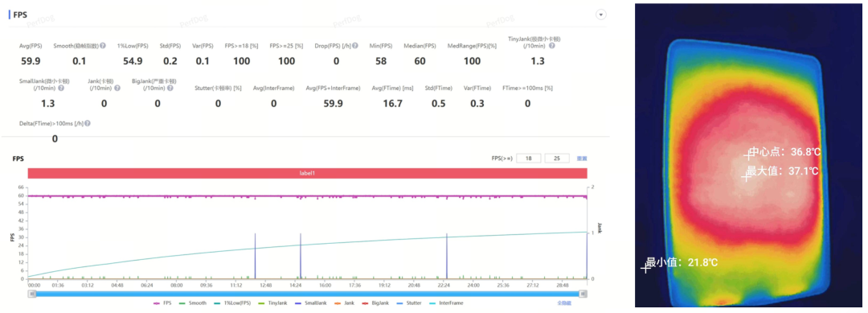Screen dimensions: 868x313
Task: Click the FPS panel title at top left
Action: pos(20,15)
